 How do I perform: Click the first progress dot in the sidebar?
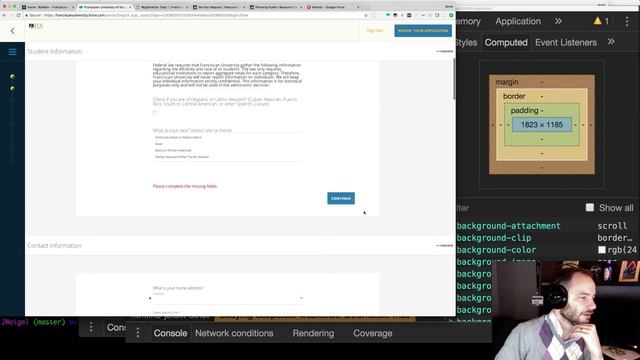coord(12,76)
